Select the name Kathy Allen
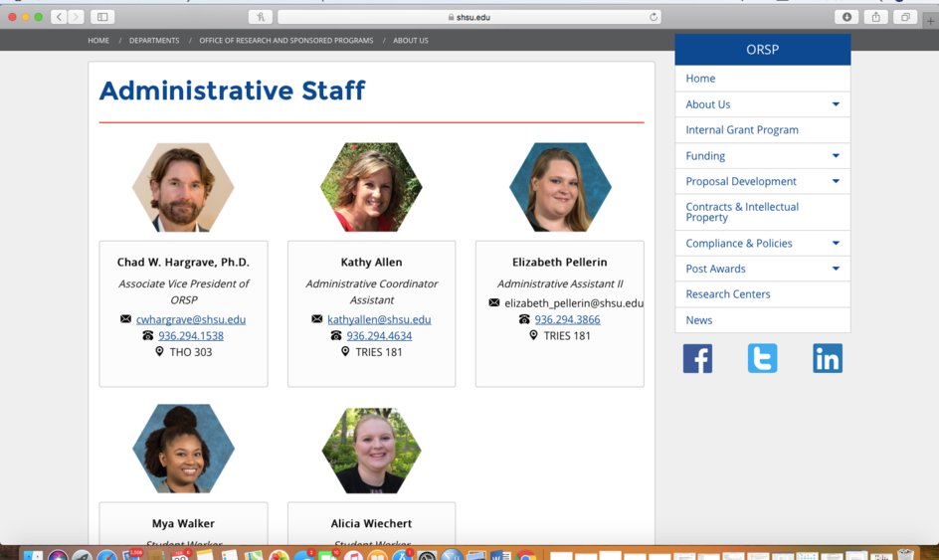The height and width of the screenshot is (560, 939). [x=371, y=262]
